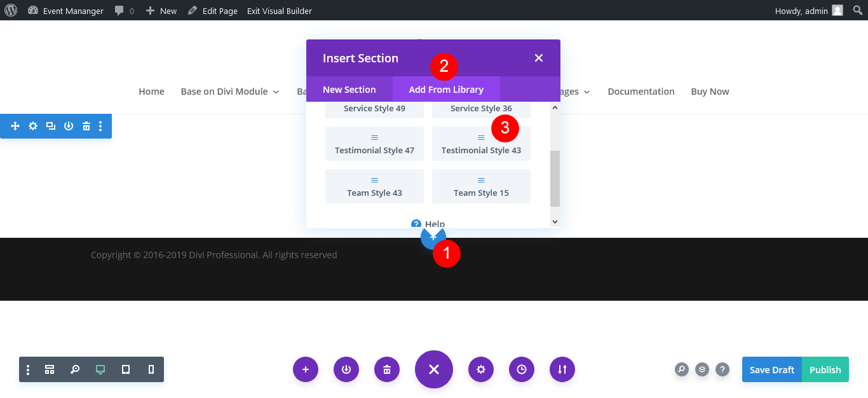Insert Team Style 43 layout

[374, 186]
